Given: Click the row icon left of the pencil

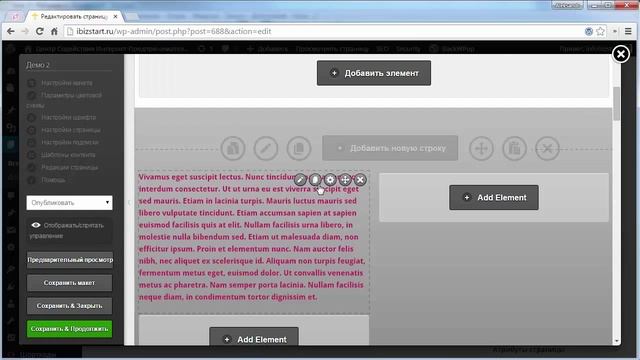Looking at the screenshot, I should click(x=233, y=148).
